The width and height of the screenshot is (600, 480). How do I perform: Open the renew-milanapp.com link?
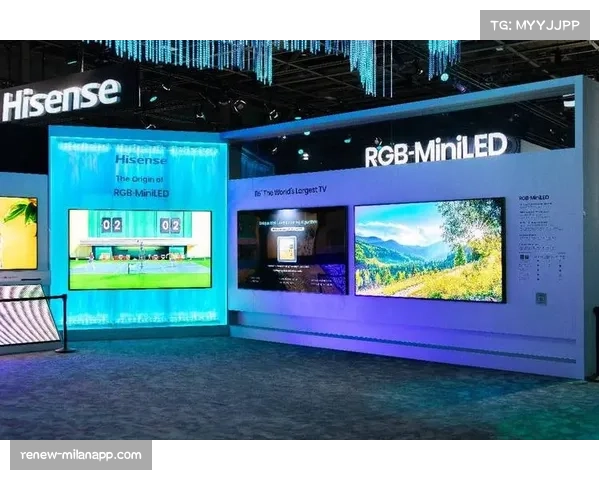coord(80,455)
